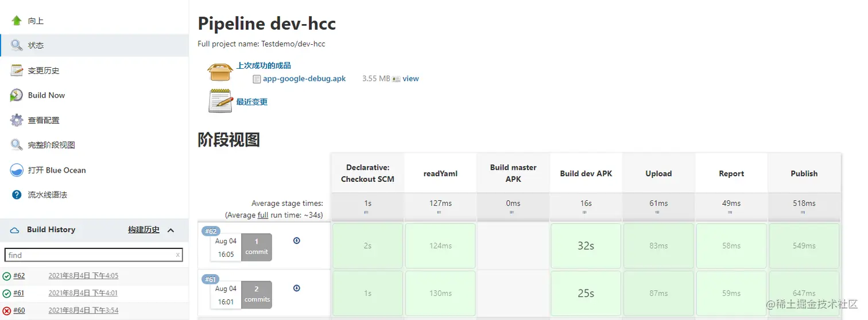
Task: Click the red failed status icon for build #60
Action: [x=6, y=311]
